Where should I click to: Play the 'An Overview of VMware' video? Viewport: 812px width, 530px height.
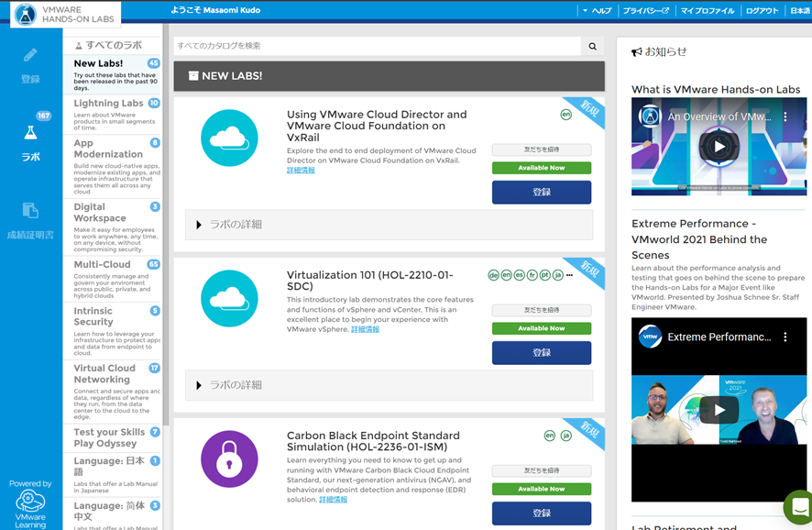[x=719, y=147]
